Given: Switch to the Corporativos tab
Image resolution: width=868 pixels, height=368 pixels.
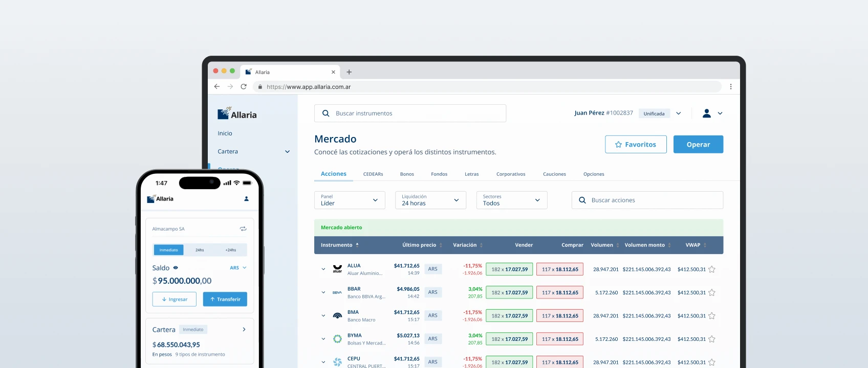Looking at the screenshot, I should (511, 174).
